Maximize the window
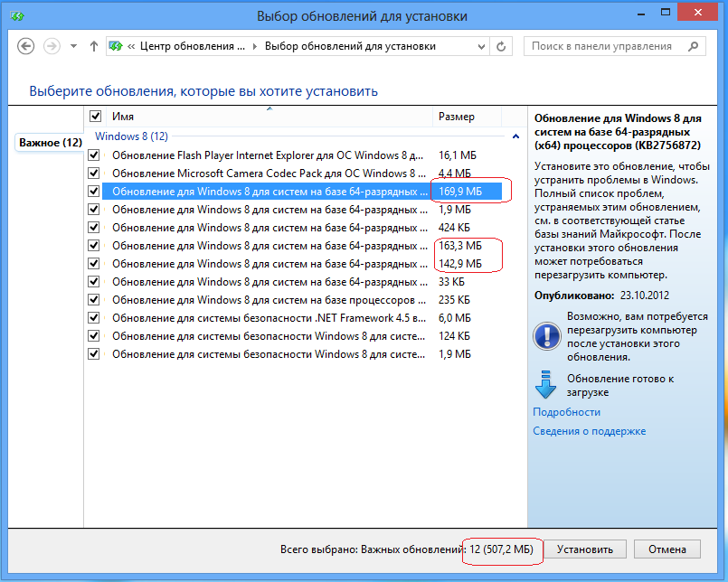728x582 pixels. 666,13
